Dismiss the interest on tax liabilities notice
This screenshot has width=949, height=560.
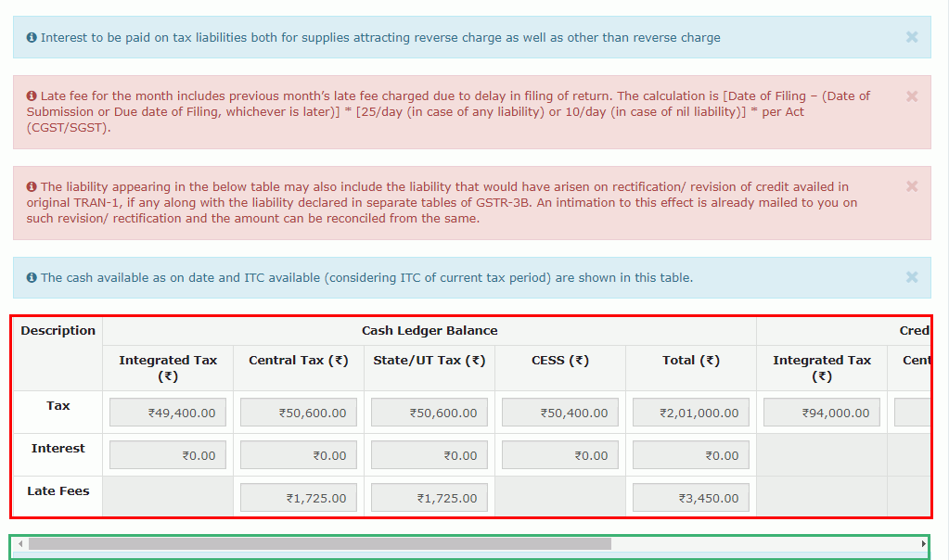pyautogui.click(x=912, y=37)
